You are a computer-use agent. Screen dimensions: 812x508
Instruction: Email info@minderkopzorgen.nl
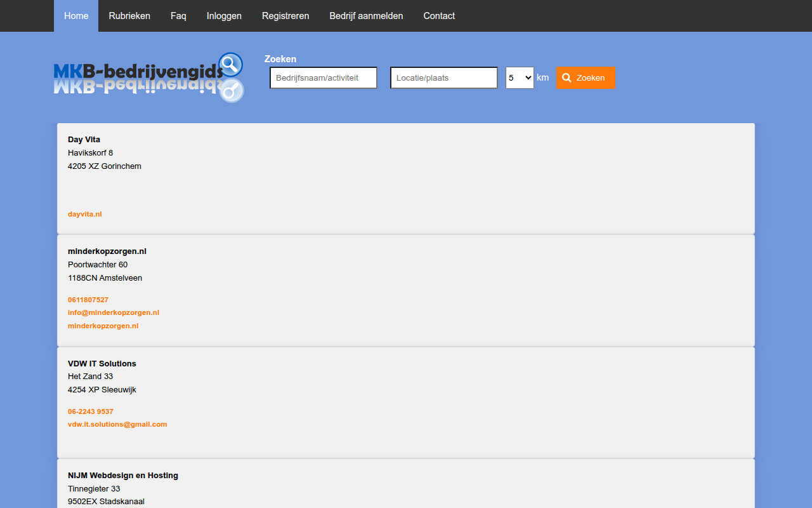coord(114,312)
